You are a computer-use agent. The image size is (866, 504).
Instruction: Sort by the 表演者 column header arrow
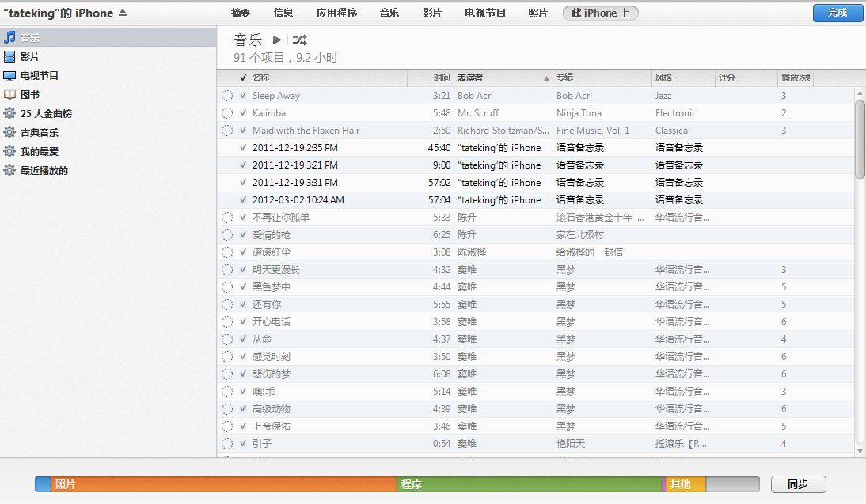tap(546, 78)
